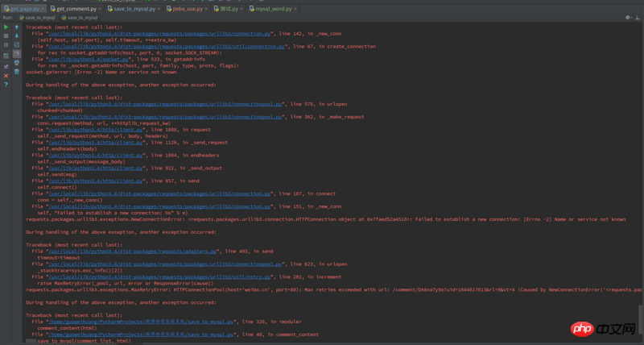Click the Up the stack trace arrow
This screenshot has width=644, height=345.
tap(16, 27)
